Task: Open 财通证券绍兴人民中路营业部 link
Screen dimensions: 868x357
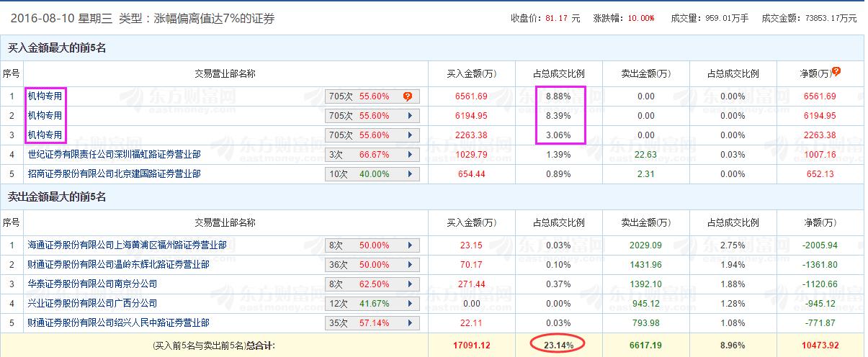Action: pyautogui.click(x=118, y=322)
